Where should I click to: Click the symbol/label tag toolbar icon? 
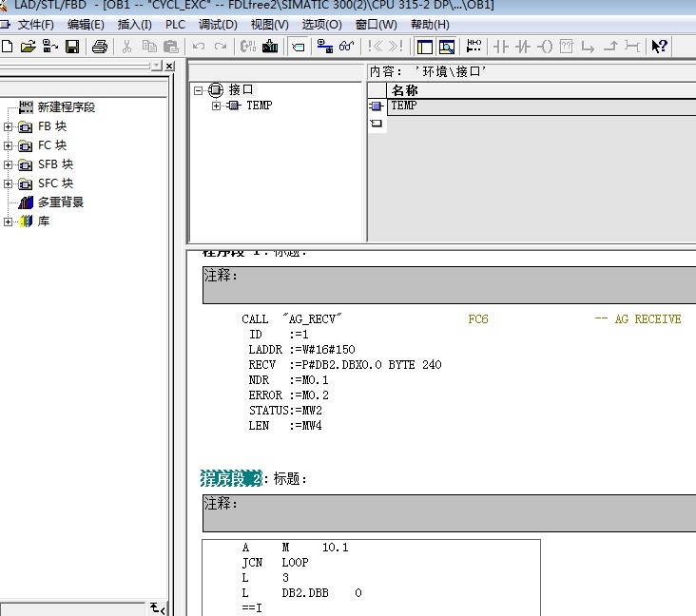click(298, 47)
